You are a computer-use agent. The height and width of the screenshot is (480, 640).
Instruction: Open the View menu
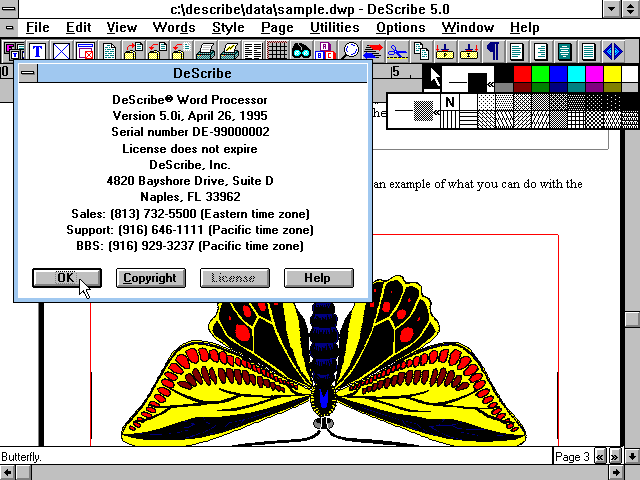pos(122,27)
